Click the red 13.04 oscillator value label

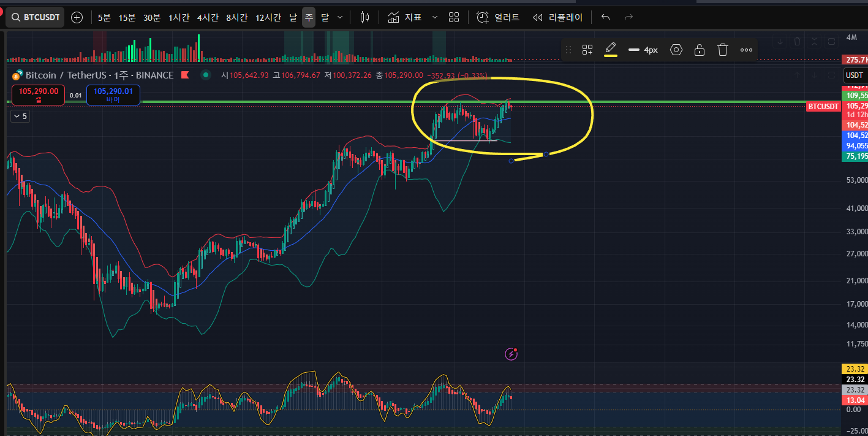coord(855,400)
